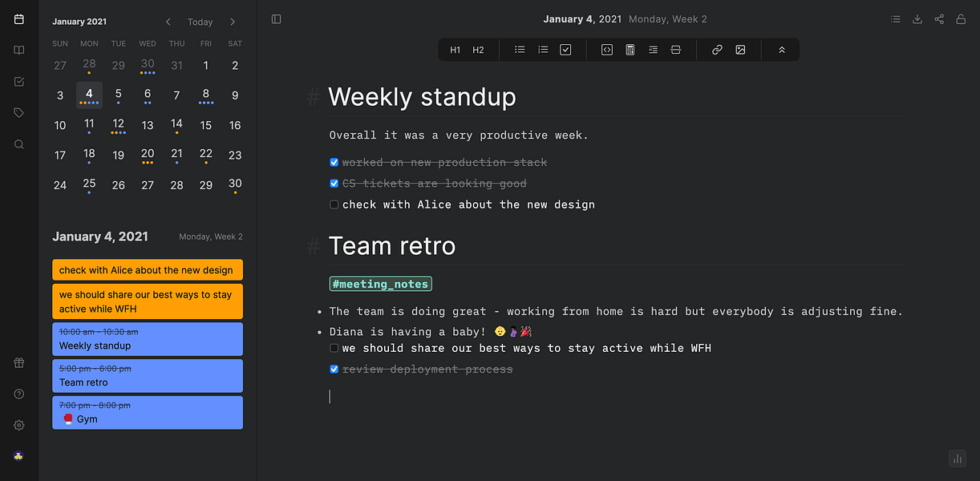This screenshot has width=980, height=481.
Task: Insert a code block from the toolbar
Action: point(607,50)
